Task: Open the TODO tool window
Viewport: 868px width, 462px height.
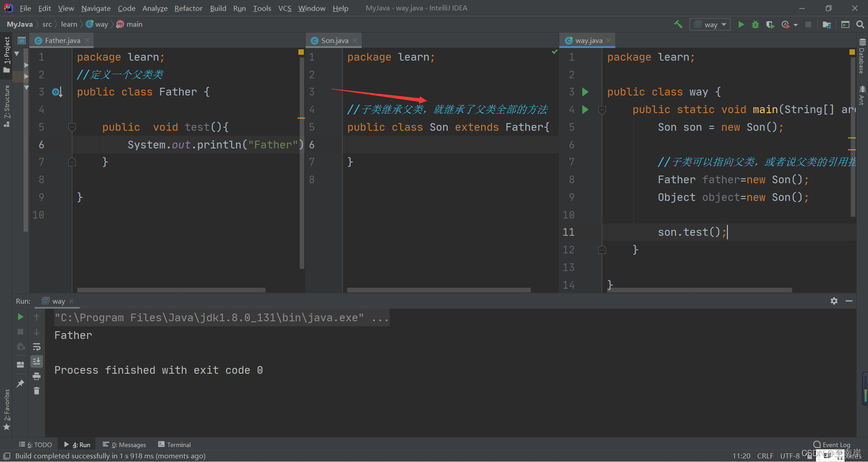Action: [36, 445]
